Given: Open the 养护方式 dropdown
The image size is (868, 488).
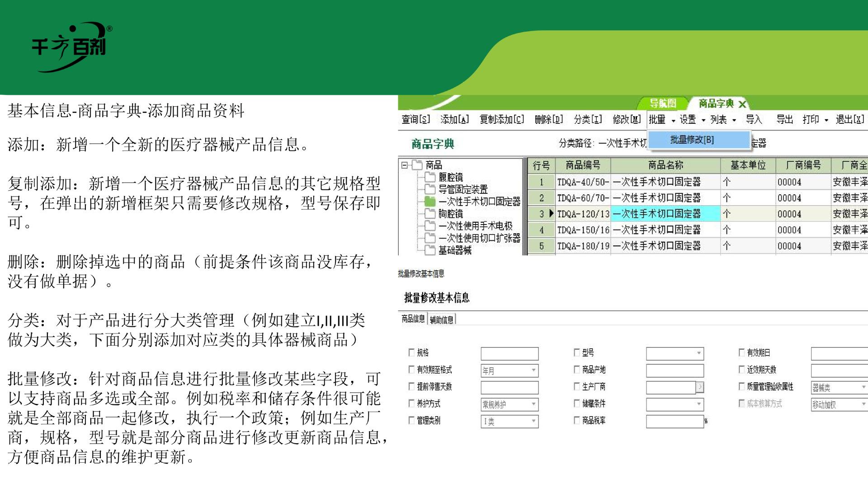Looking at the screenshot, I should tap(533, 404).
